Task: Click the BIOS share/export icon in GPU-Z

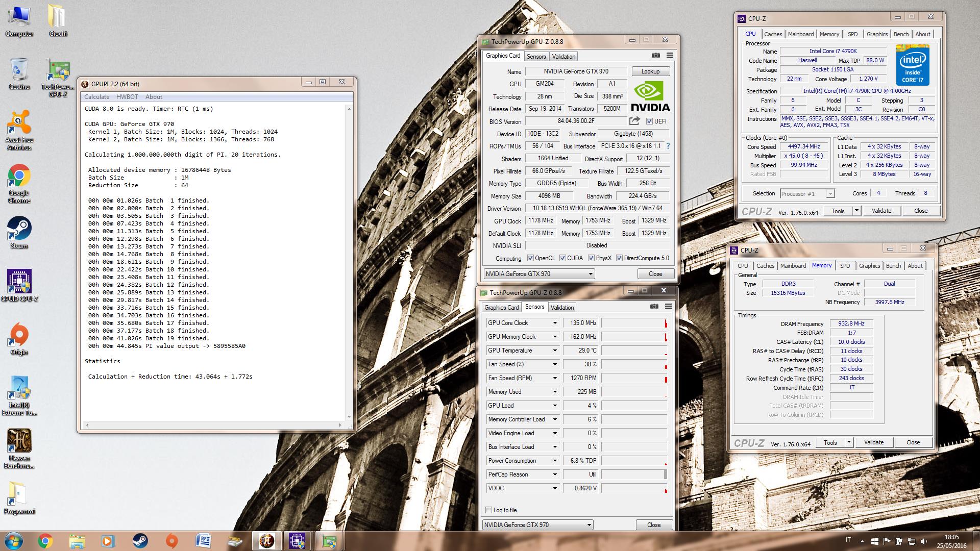Action: [634, 121]
